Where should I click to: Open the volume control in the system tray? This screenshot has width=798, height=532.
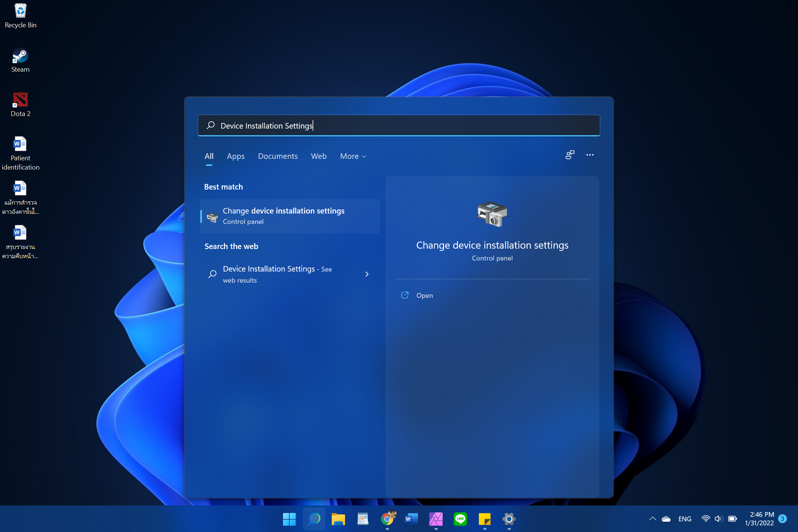[718, 519]
